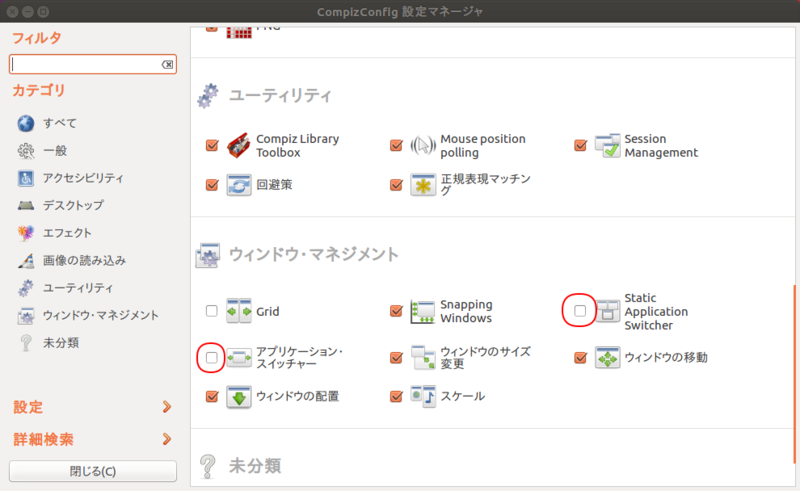Open the Static Application Switcher icon
800x491 pixels.
click(607, 311)
